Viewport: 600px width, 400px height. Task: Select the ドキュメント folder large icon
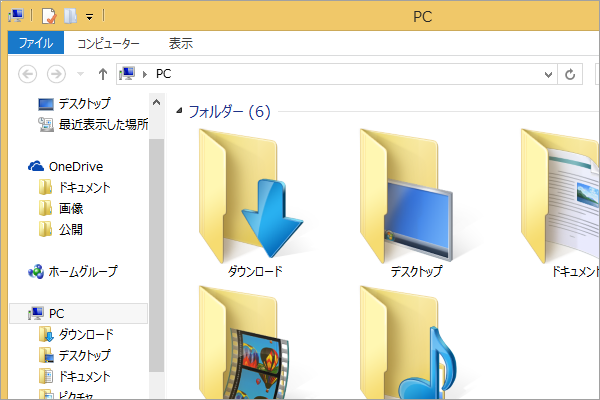pyautogui.click(x=560, y=195)
